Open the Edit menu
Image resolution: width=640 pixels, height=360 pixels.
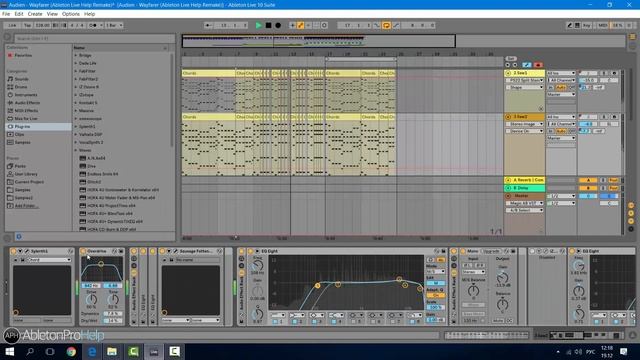pos(19,14)
